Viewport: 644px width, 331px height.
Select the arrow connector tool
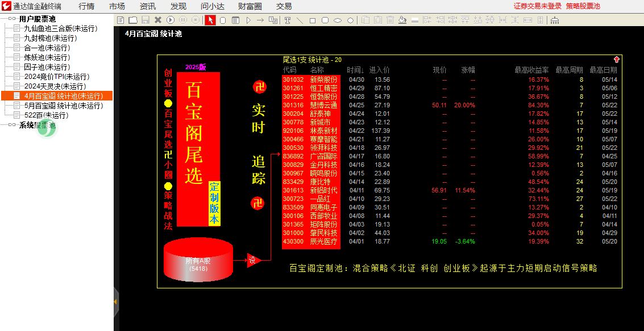260,20
